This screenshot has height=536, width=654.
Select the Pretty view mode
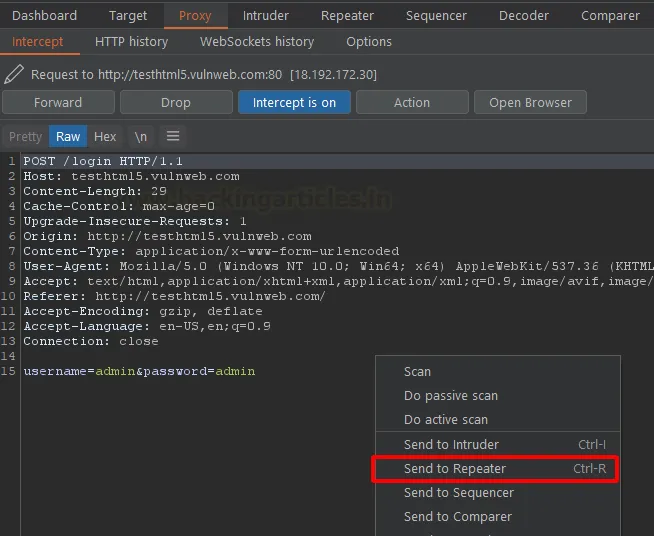tap(25, 137)
